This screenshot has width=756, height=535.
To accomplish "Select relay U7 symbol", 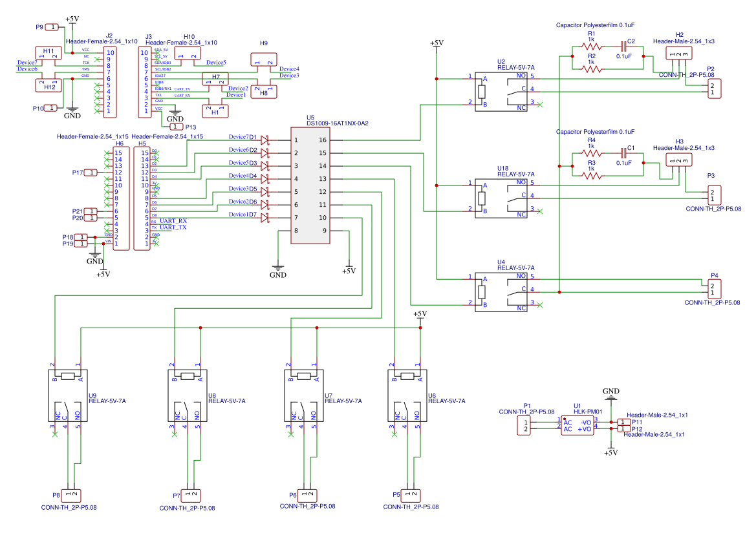I will click(x=304, y=396).
